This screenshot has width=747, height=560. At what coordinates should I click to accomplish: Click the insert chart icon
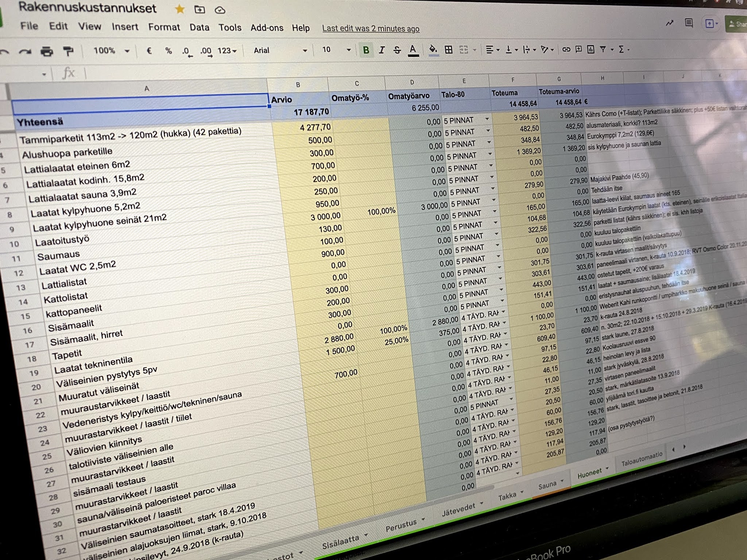(x=591, y=49)
